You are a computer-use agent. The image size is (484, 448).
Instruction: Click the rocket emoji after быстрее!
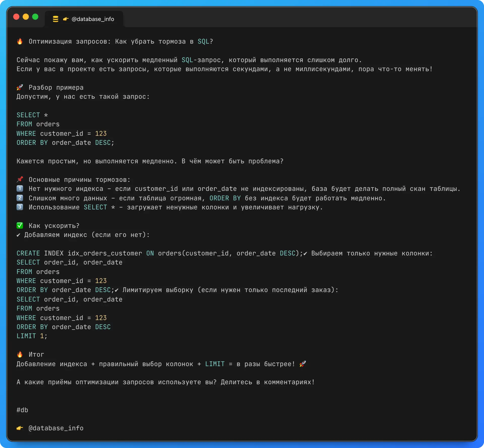pyautogui.click(x=302, y=364)
